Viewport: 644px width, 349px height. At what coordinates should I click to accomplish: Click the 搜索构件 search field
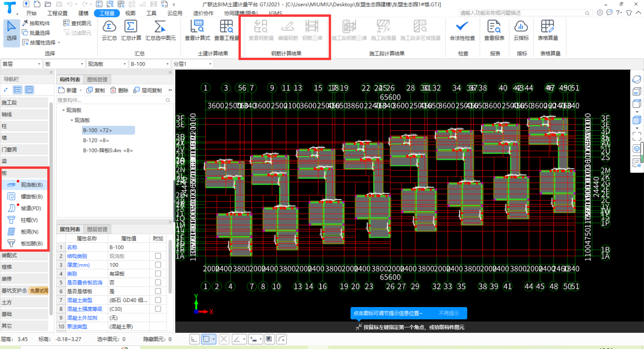tap(114, 100)
